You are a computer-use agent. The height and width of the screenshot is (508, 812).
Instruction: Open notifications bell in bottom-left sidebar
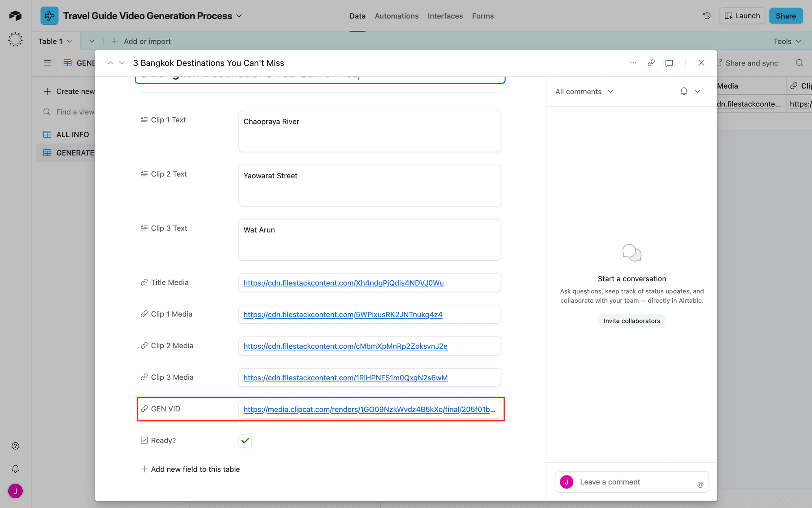pos(15,469)
